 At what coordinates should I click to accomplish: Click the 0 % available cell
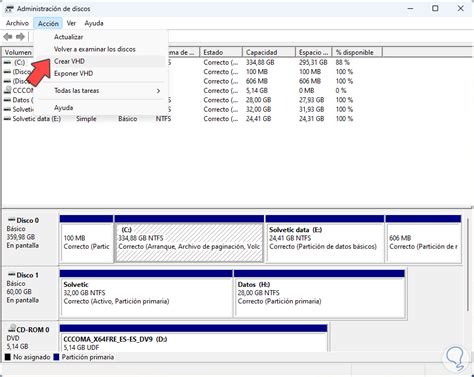tap(341, 90)
